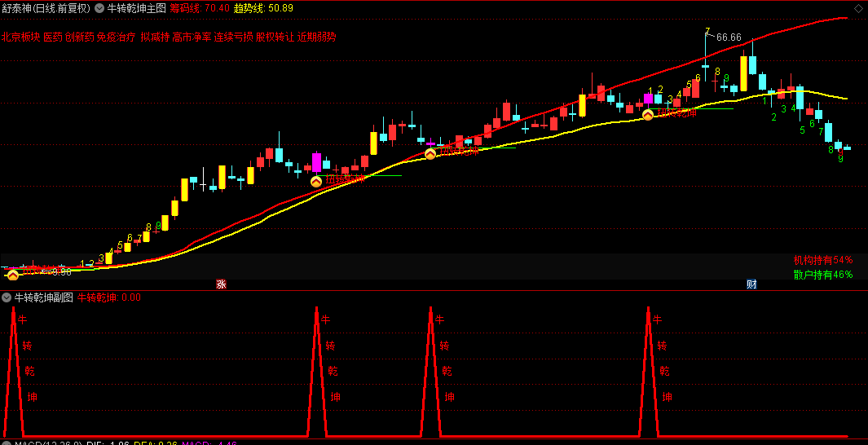This screenshot has width=868, height=445.
Task: Select the 免疫治疗 tag
Action: point(116,37)
